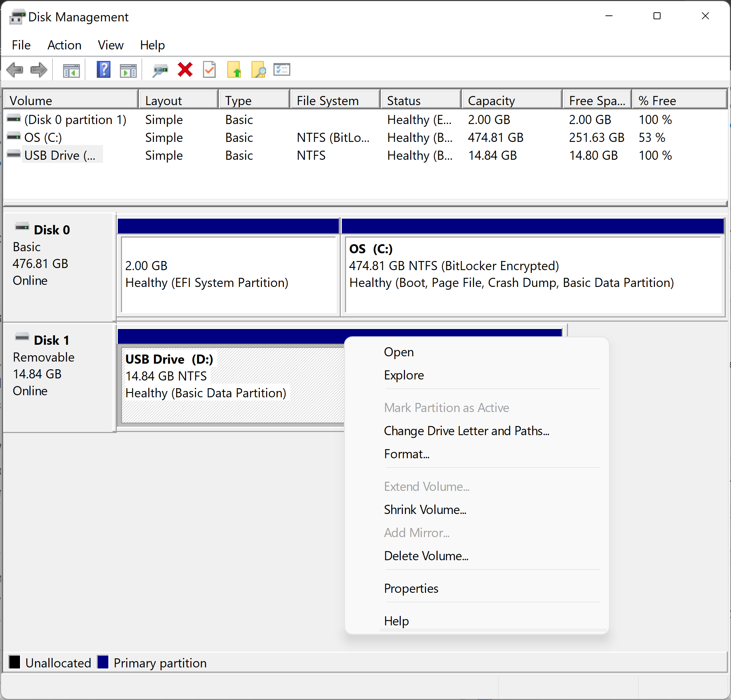Select the Delete volume red X icon

click(185, 70)
